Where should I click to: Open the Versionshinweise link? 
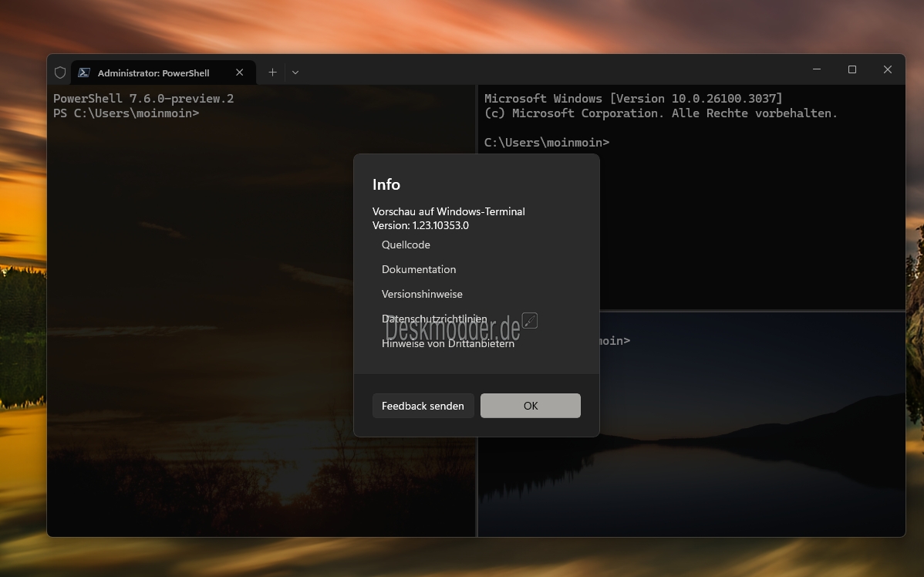(x=422, y=294)
